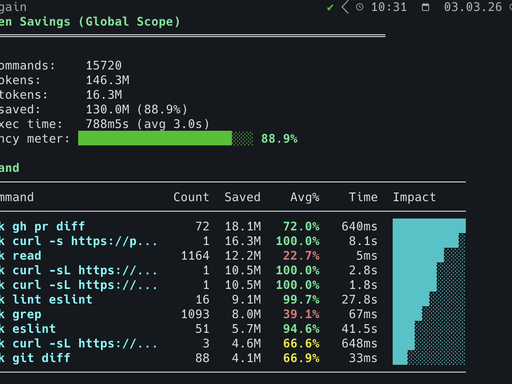This screenshot has width=512, height=384.
Task: Click the saved value 4.1M
Action: pos(247,358)
